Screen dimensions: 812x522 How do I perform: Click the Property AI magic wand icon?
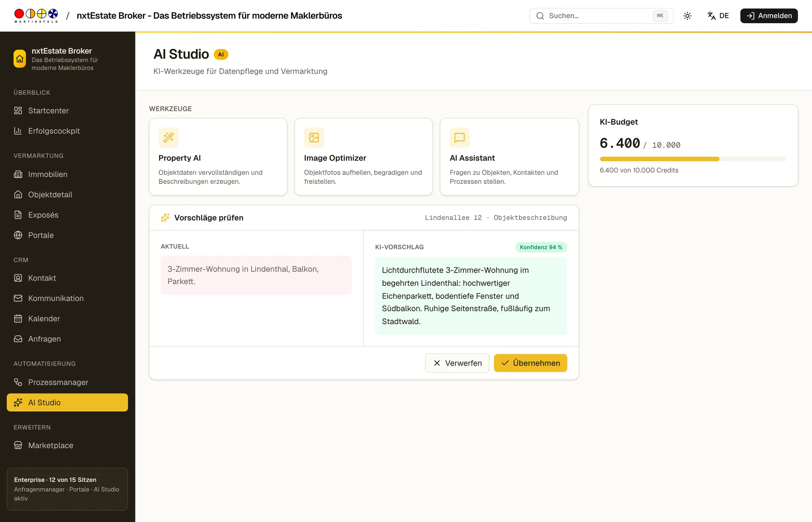coord(168,137)
